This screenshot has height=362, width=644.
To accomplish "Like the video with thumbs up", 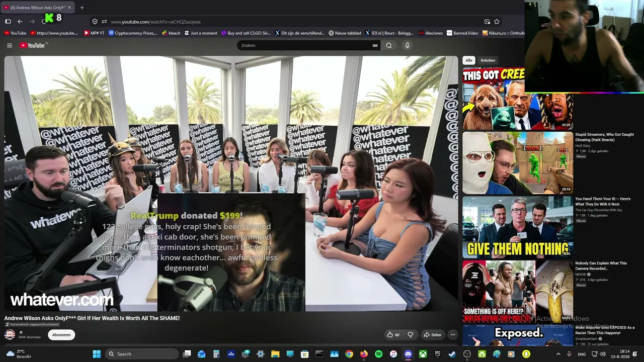I will 393,335.
